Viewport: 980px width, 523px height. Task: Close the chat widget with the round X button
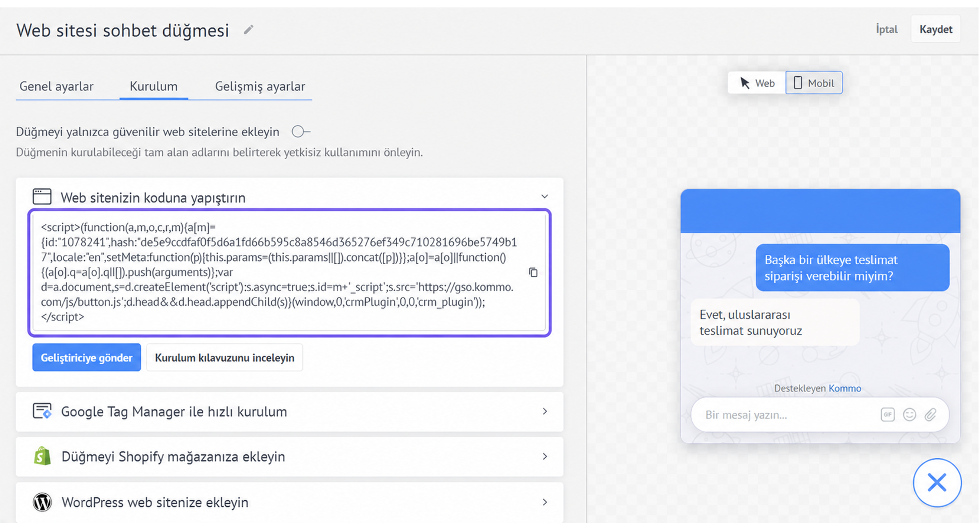coord(937,483)
